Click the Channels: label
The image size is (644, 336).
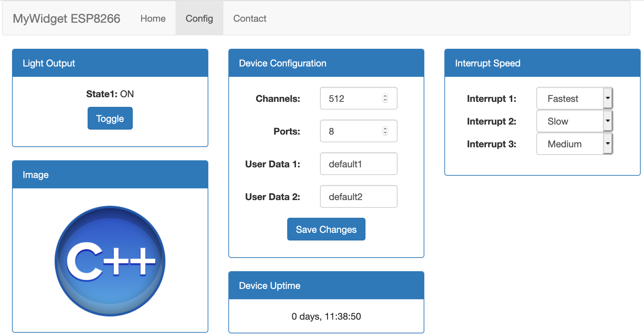pyautogui.click(x=278, y=99)
